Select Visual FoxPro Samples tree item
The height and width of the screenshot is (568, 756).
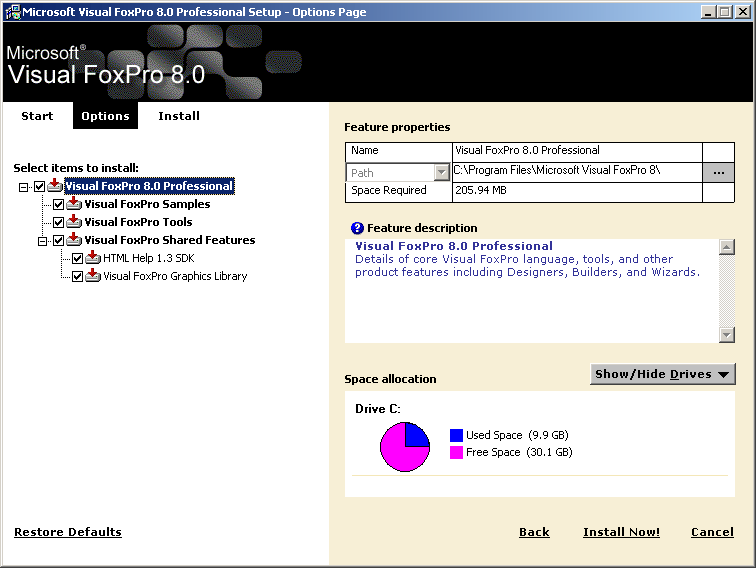(148, 204)
